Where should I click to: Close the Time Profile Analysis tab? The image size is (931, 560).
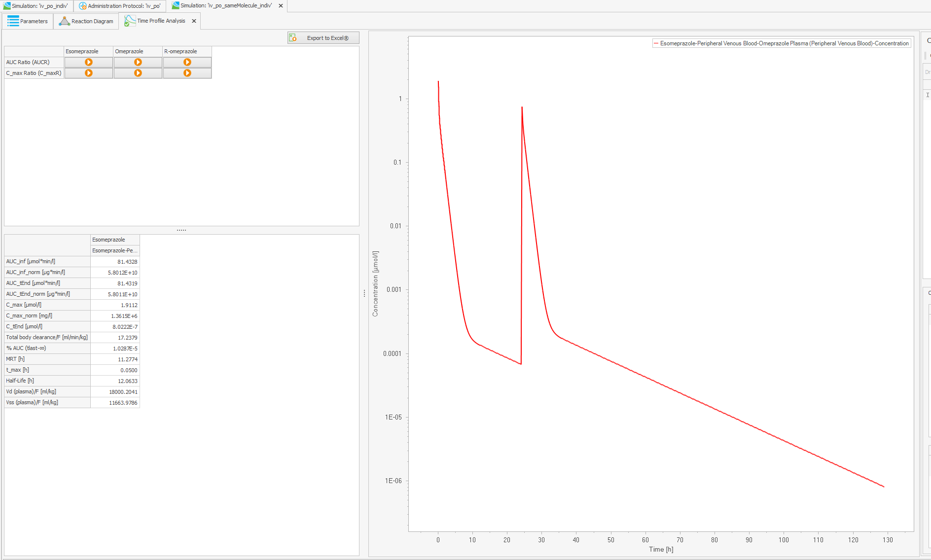pos(194,21)
